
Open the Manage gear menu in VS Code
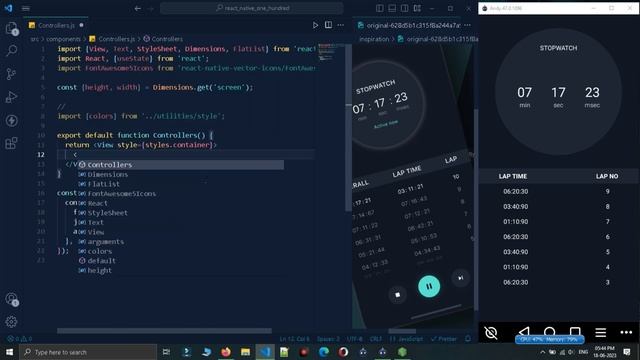point(11,322)
